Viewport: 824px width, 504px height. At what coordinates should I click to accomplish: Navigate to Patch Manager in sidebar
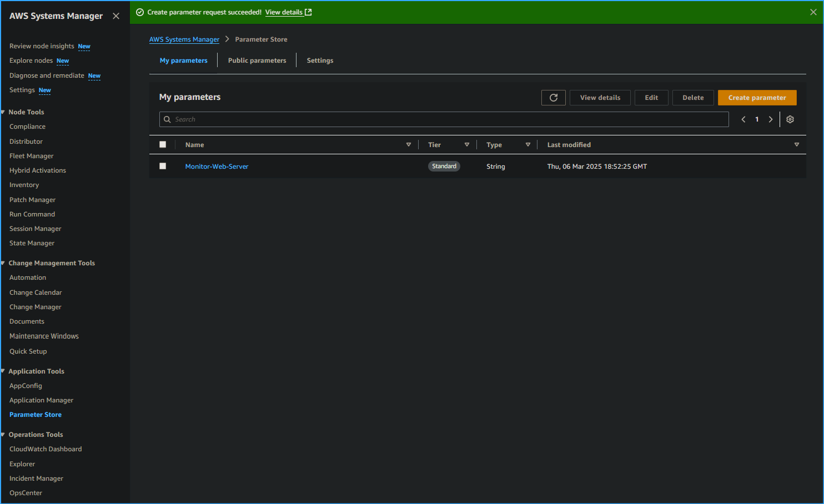point(32,199)
